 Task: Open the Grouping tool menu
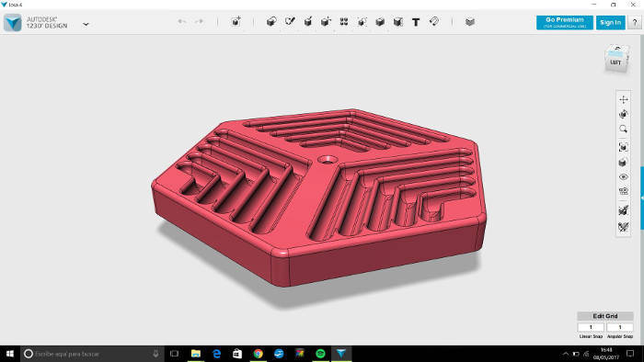[x=362, y=21]
